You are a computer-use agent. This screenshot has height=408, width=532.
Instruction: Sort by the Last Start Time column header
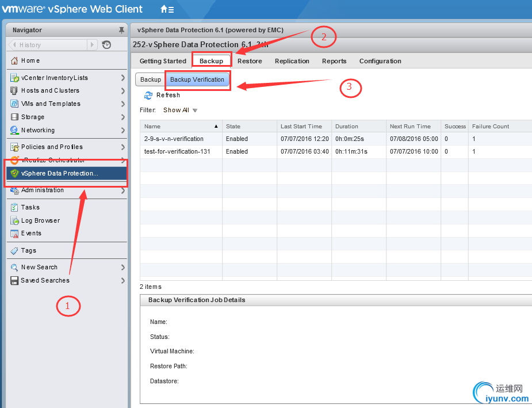(304, 126)
